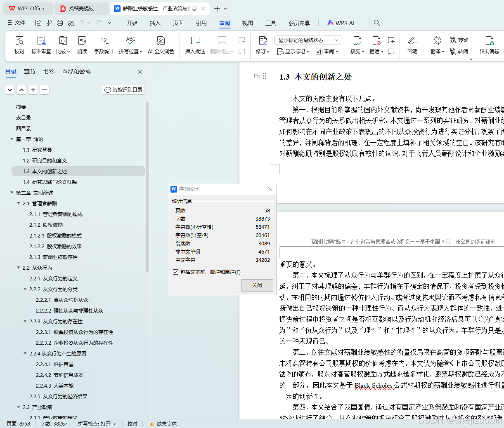Open 显示标记的最终状态 dropdown

[x=308, y=40]
